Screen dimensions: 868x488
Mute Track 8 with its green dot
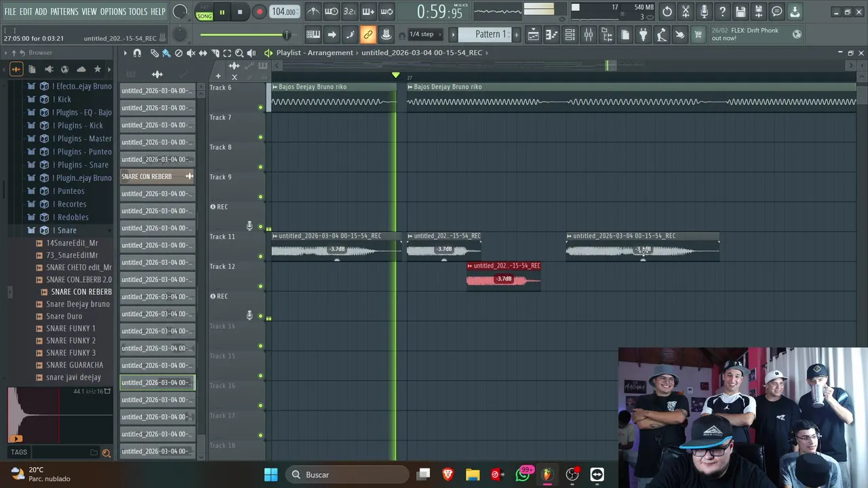coord(260,167)
